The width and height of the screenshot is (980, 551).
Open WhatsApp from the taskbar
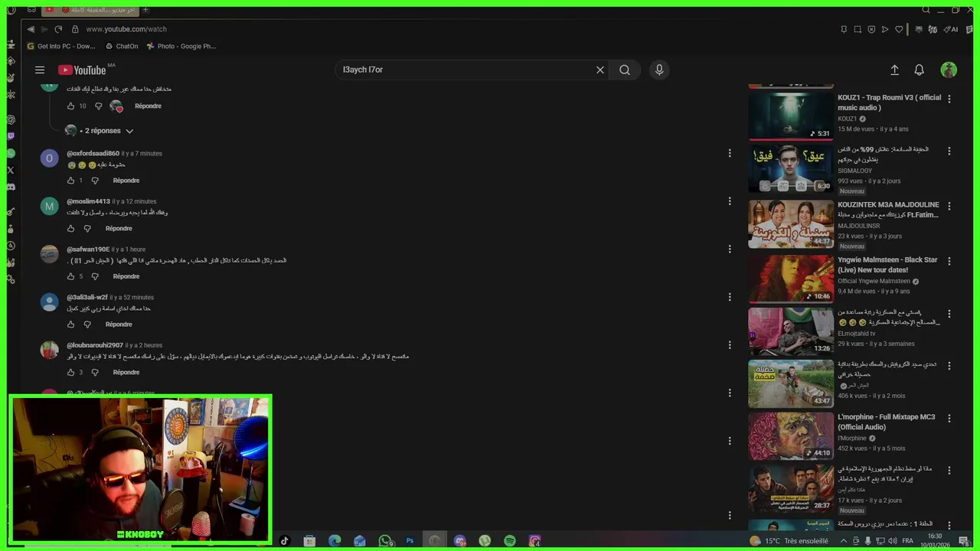385,541
